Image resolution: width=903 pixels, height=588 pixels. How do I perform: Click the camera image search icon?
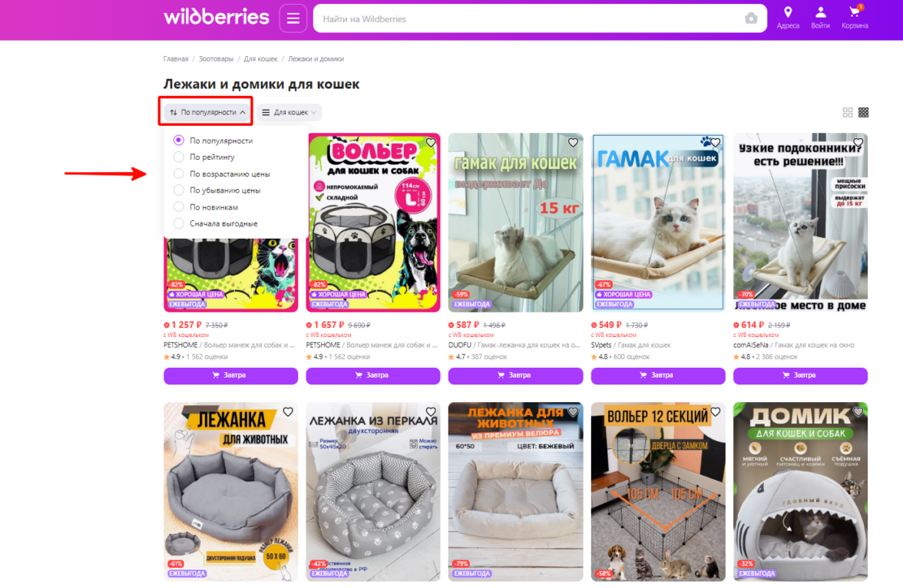750,18
